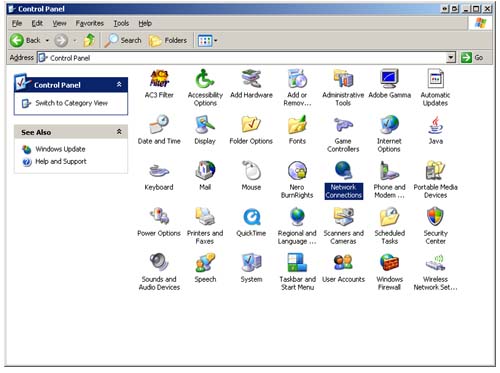
Task: Open Security Center
Action: 435,226
